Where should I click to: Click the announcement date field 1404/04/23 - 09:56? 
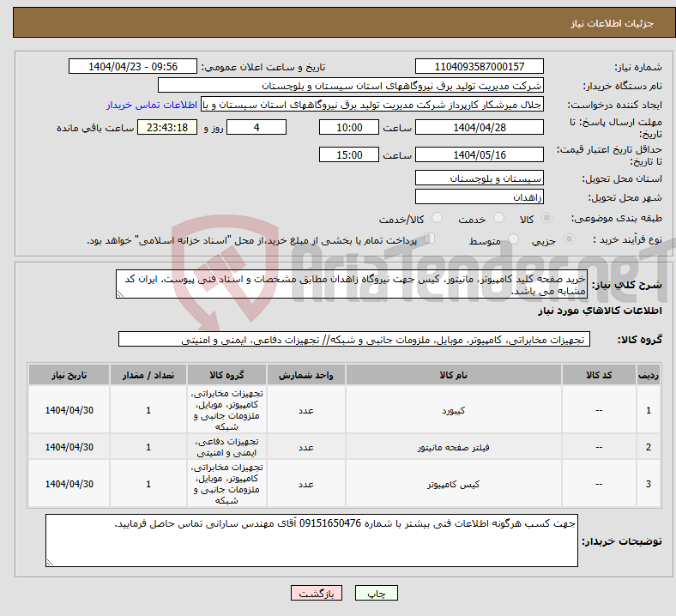pyautogui.click(x=133, y=67)
